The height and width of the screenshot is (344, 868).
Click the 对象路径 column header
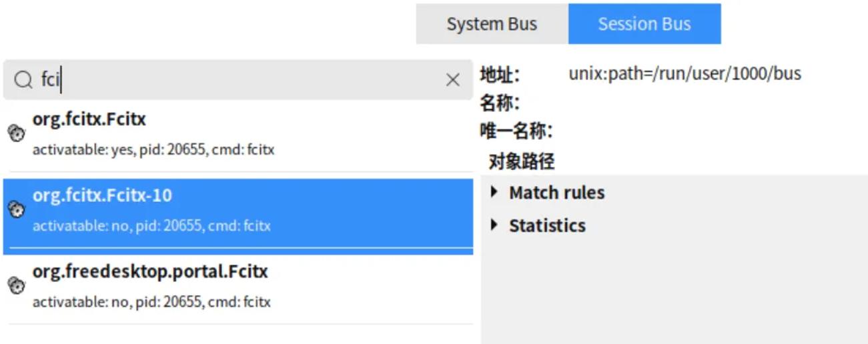pyautogui.click(x=521, y=161)
